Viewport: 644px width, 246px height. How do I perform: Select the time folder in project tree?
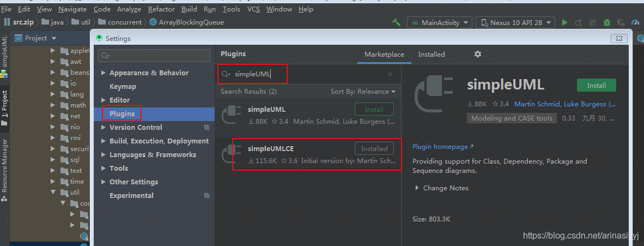pos(72,182)
